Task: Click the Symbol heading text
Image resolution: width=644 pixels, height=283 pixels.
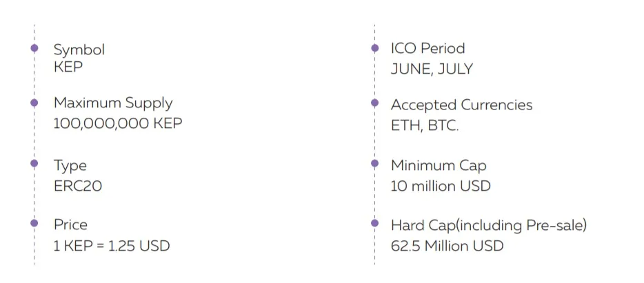Action: (x=79, y=50)
